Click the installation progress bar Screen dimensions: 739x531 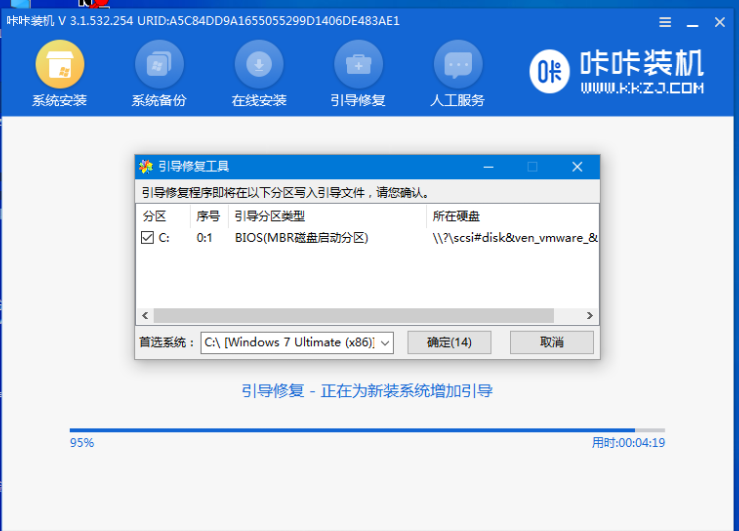366,430
